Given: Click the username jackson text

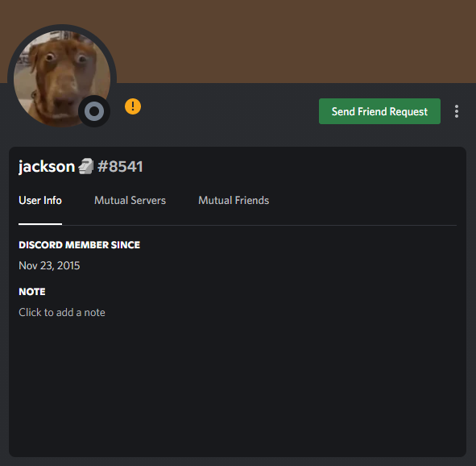Looking at the screenshot, I should click(47, 166).
